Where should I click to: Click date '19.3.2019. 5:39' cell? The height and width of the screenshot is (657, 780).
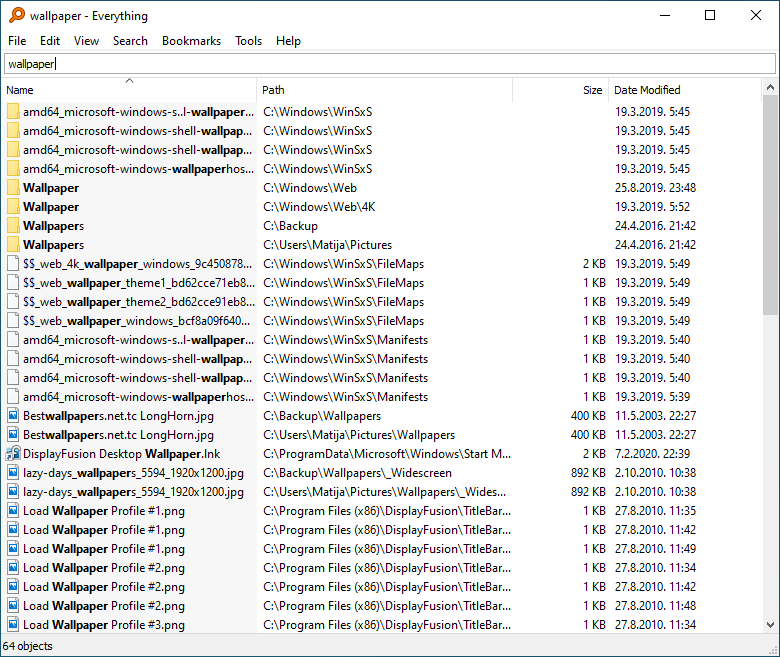(652, 397)
